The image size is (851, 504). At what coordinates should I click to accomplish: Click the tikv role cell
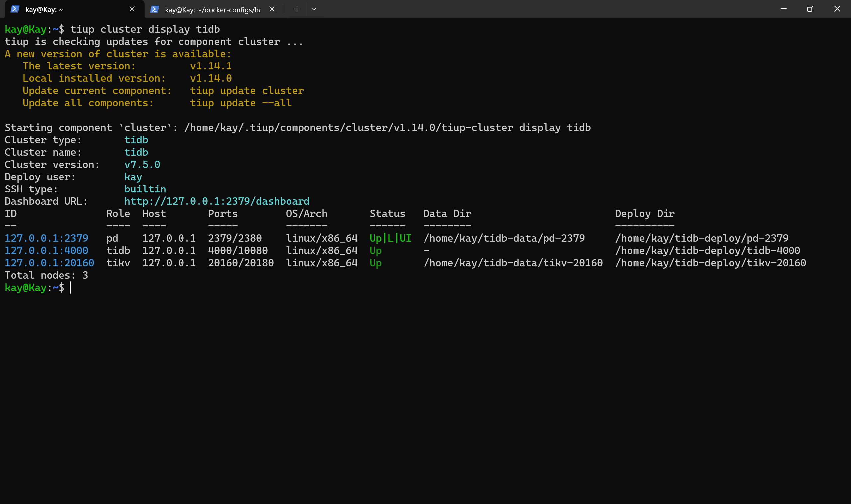click(118, 263)
